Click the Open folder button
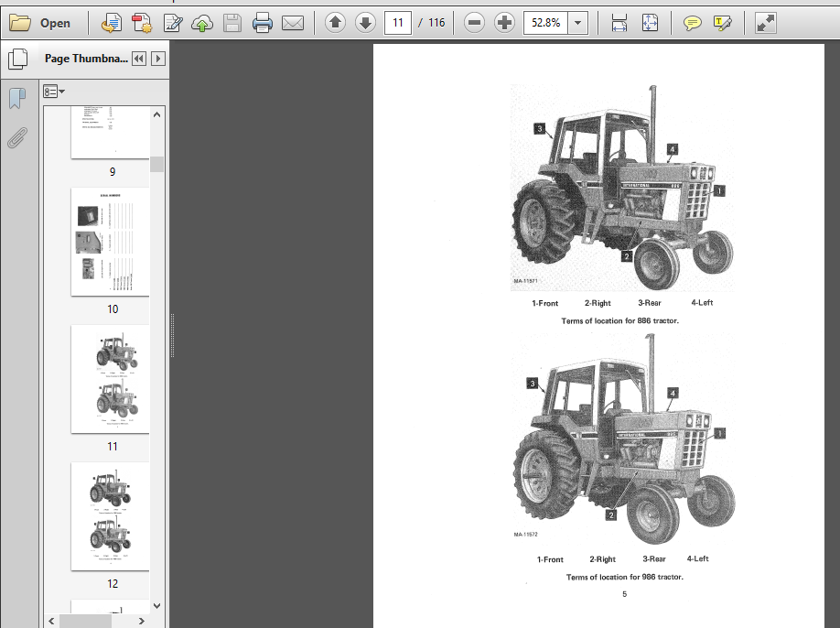The image size is (840, 628). tap(40, 23)
